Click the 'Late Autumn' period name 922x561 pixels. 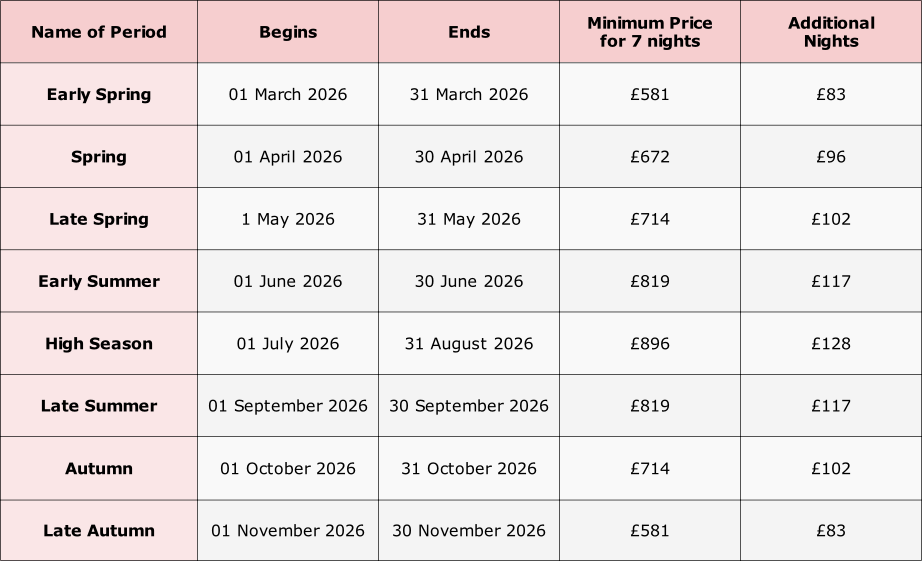tap(98, 531)
